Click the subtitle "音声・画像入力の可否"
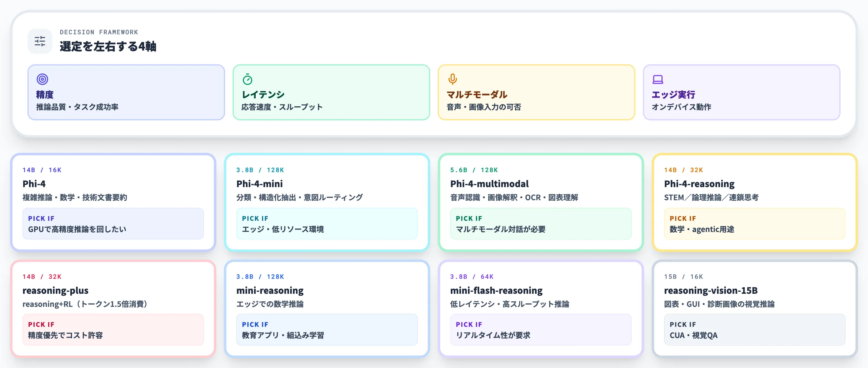The height and width of the screenshot is (368, 868). pyautogui.click(x=484, y=107)
